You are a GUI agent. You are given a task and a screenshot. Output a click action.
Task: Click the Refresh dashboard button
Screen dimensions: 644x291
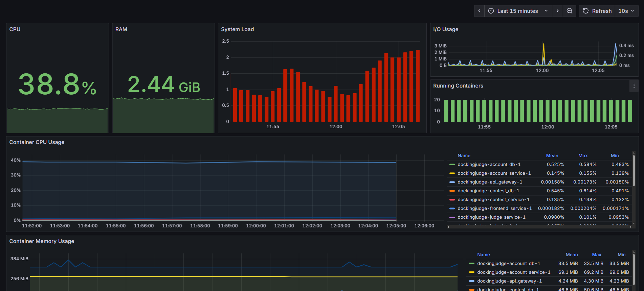pyautogui.click(x=597, y=11)
